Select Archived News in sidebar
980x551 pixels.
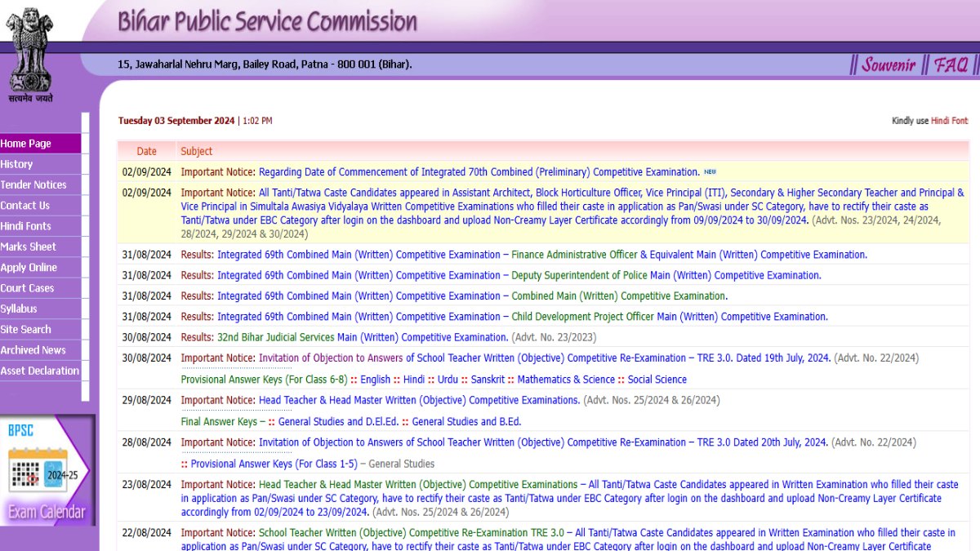pyautogui.click(x=33, y=350)
